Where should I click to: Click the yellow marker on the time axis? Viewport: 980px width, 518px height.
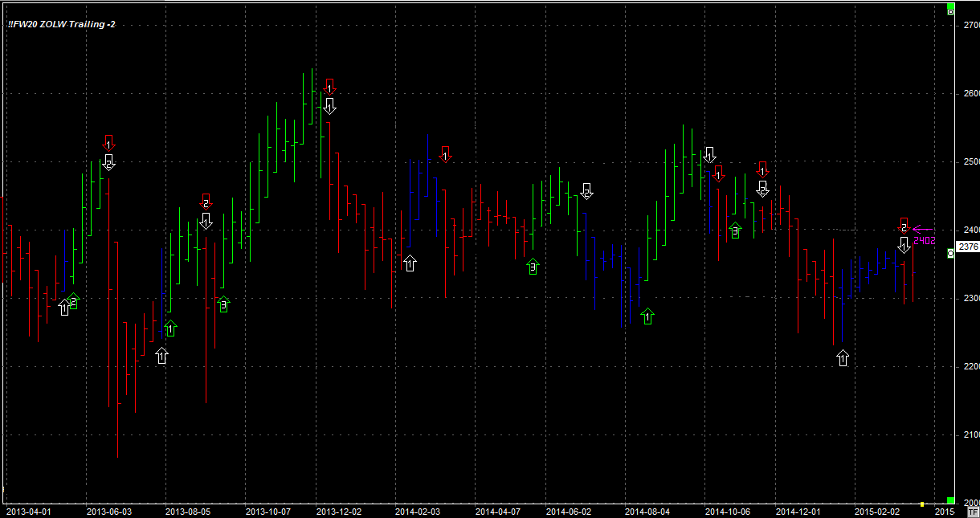tap(921, 504)
